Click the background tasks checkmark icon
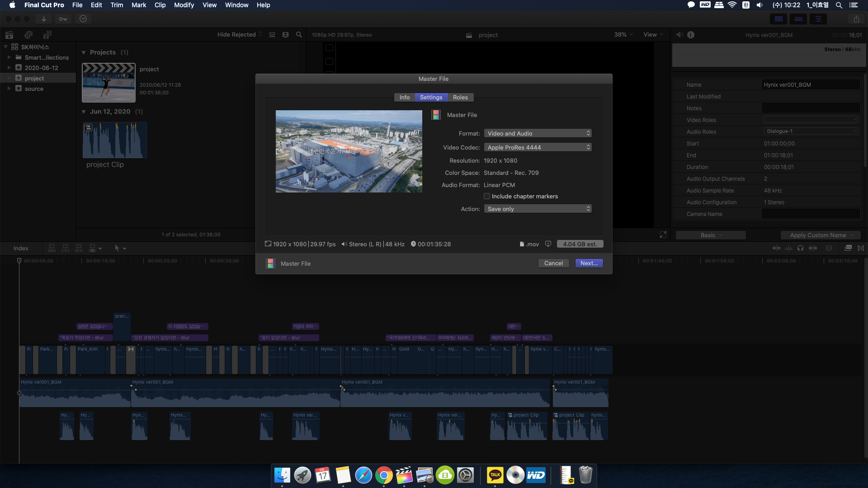The width and height of the screenshot is (868, 488). tap(83, 19)
